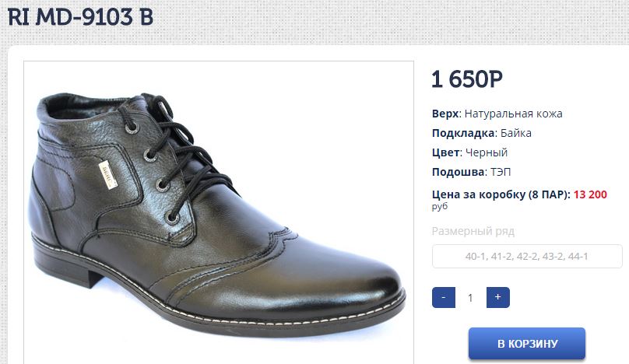The width and height of the screenshot is (629, 364).
Task: Click the brand tag on the boot
Action: [x=107, y=175]
